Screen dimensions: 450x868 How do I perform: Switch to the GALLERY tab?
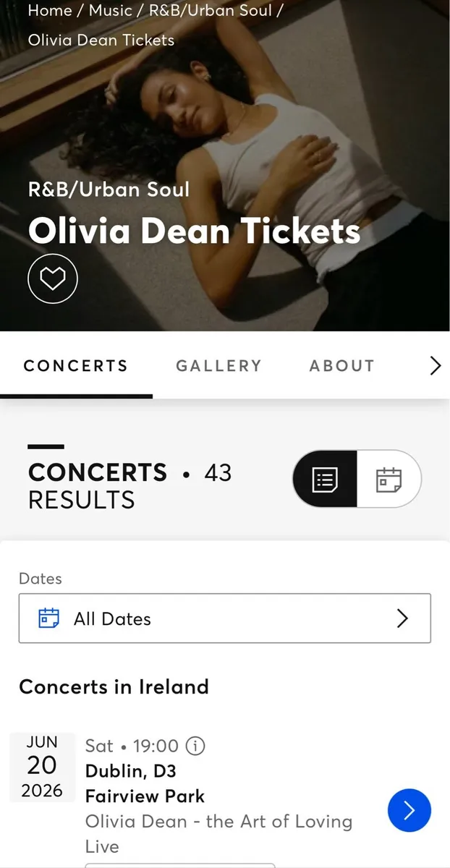tap(218, 366)
